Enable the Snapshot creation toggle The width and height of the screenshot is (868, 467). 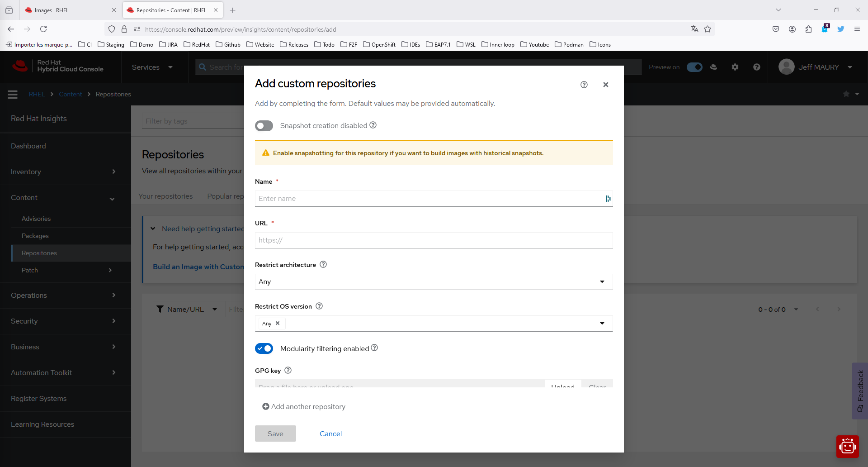264,126
